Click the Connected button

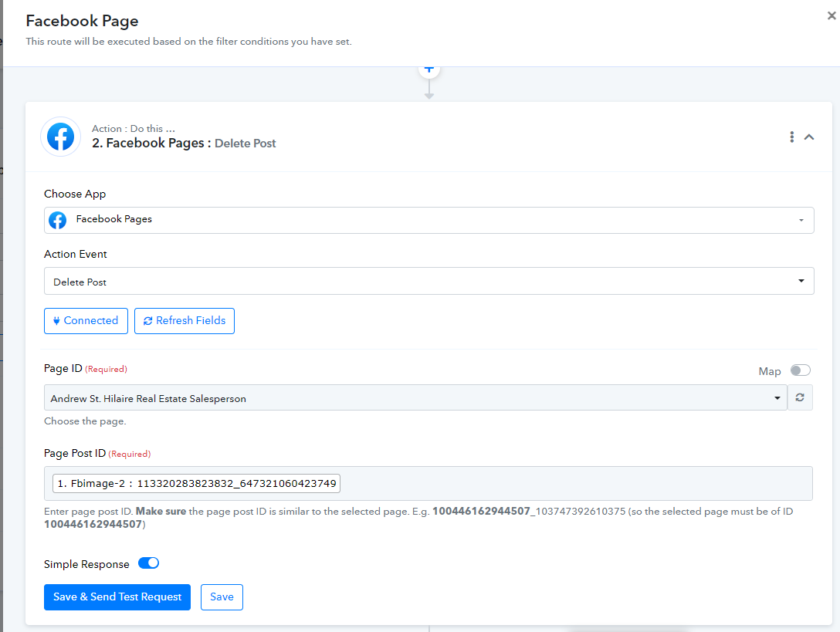(86, 321)
